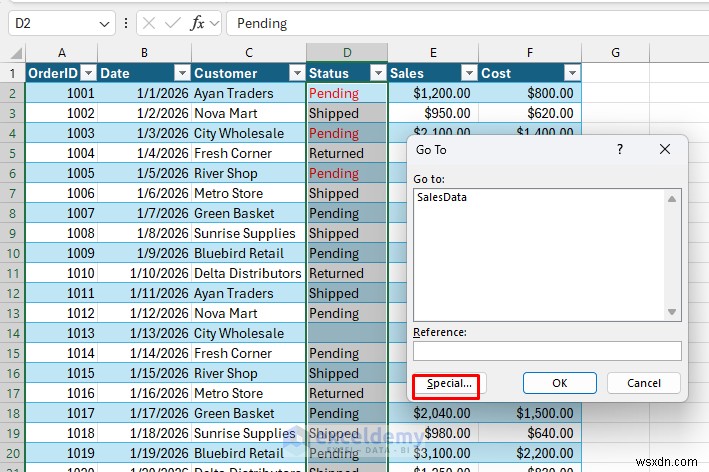Click the Select All corner triangle
Viewport: 709px width, 472px height.
[x=16, y=53]
